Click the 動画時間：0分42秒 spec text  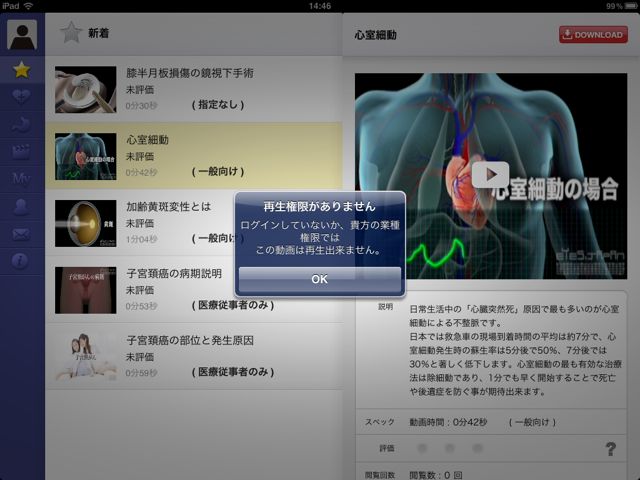(448, 422)
